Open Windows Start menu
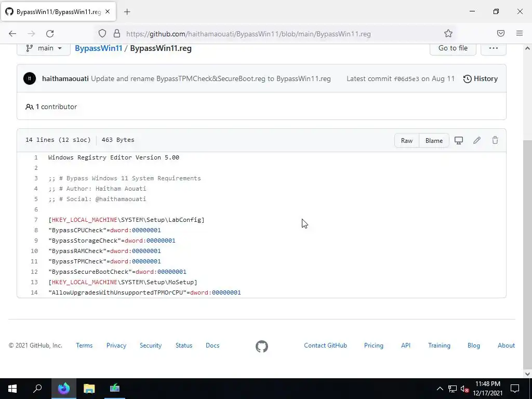 coord(12,389)
